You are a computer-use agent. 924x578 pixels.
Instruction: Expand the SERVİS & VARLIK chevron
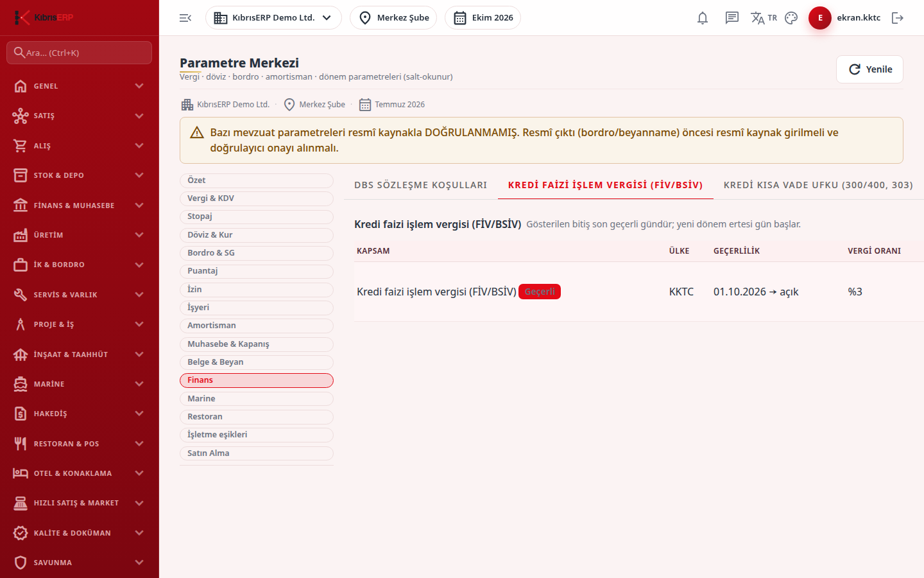[139, 295]
